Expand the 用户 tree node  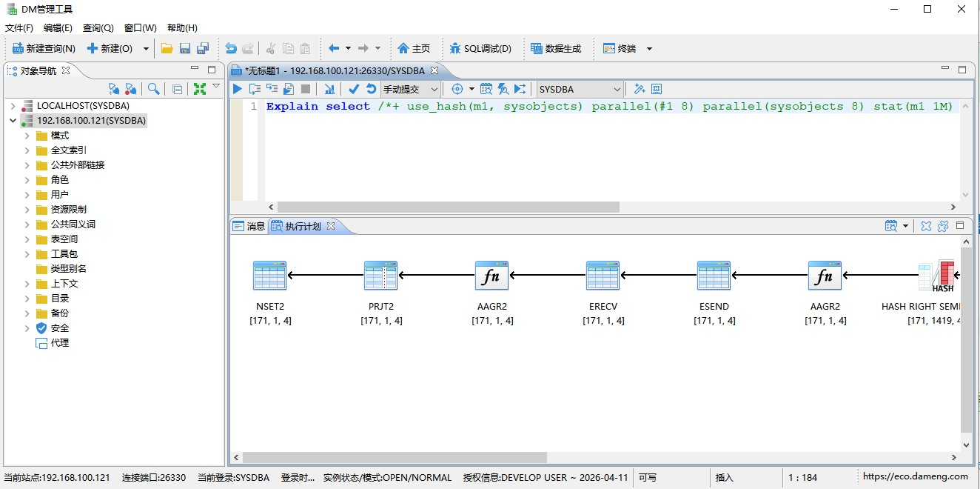click(x=26, y=194)
